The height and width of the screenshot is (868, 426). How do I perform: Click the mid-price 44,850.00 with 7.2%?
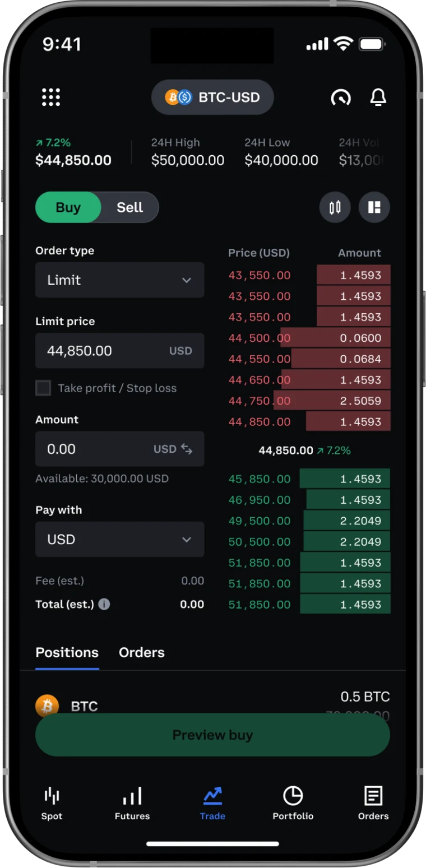point(304,450)
